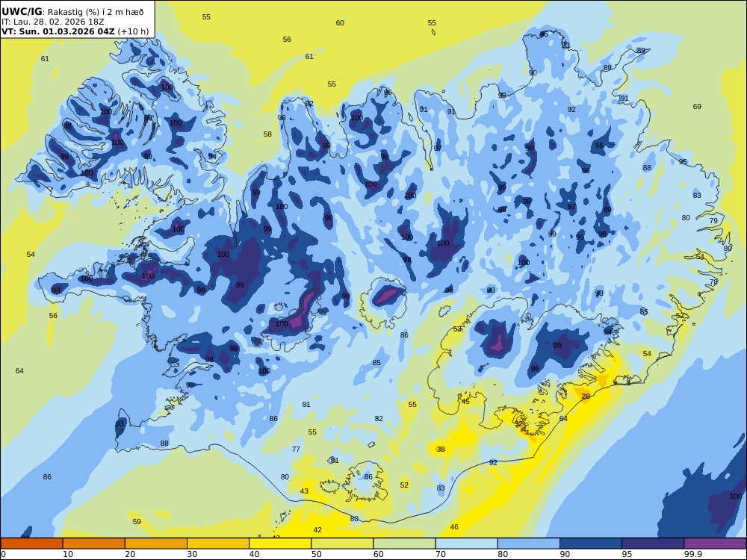The height and width of the screenshot is (560, 747).
Task: Select the purple legend swatch above 99.9%
Action: click(x=715, y=544)
